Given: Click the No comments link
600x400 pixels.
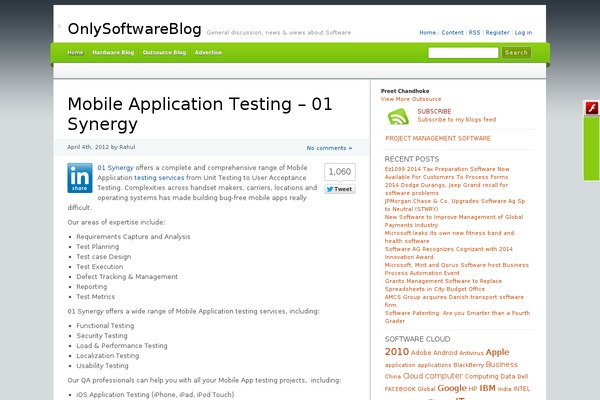Looking at the screenshot, I should pos(329,148).
